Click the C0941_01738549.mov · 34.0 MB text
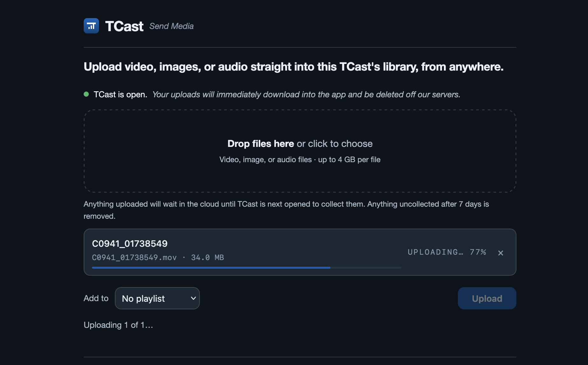The height and width of the screenshot is (365, 588). pyautogui.click(x=158, y=258)
